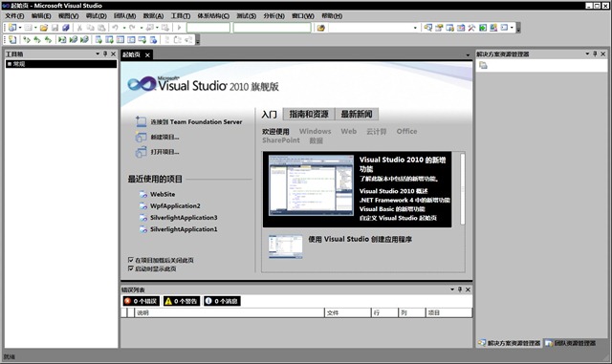Select the 团队资源管理器 bottom tab

(571, 343)
